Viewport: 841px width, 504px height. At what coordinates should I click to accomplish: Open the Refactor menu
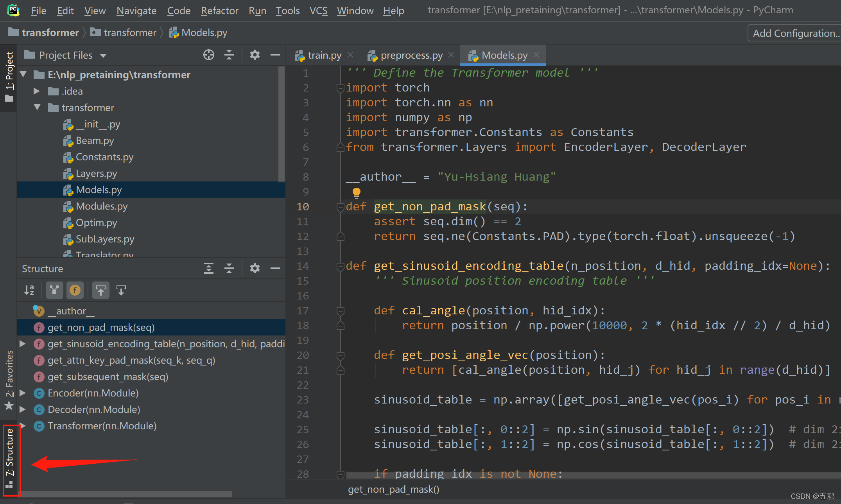219,11
